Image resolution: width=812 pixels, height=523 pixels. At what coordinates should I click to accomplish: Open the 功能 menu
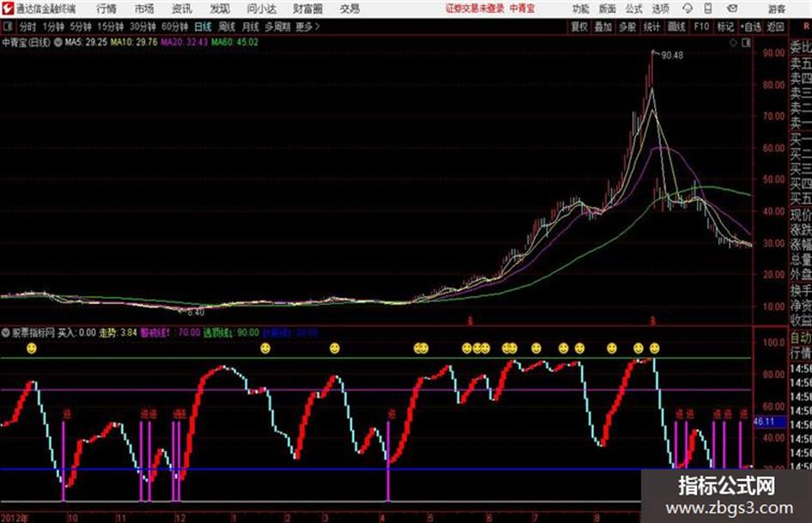click(581, 9)
